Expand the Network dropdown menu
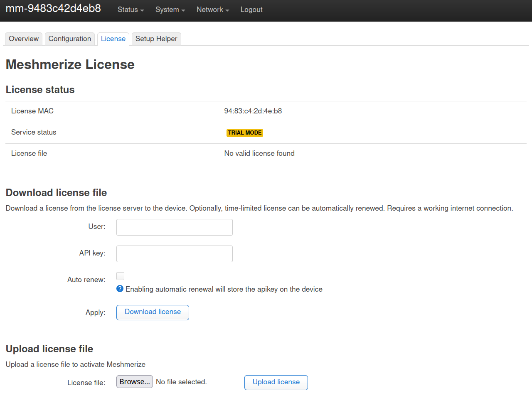The width and height of the screenshot is (532, 398). click(213, 10)
